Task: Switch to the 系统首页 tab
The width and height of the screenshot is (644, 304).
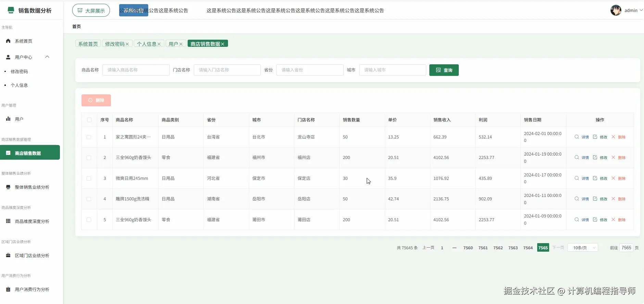Action: [x=88, y=44]
